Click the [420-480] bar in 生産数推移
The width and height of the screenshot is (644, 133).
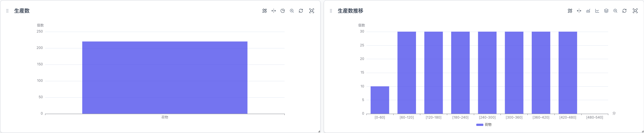[568, 73]
